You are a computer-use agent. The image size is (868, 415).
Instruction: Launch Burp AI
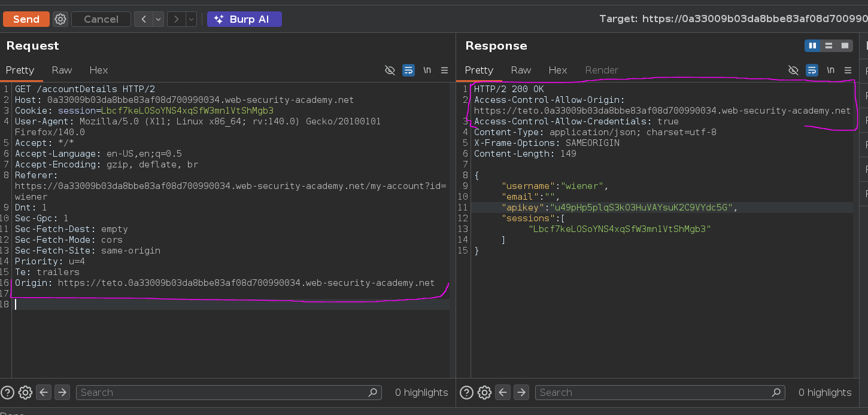[244, 19]
